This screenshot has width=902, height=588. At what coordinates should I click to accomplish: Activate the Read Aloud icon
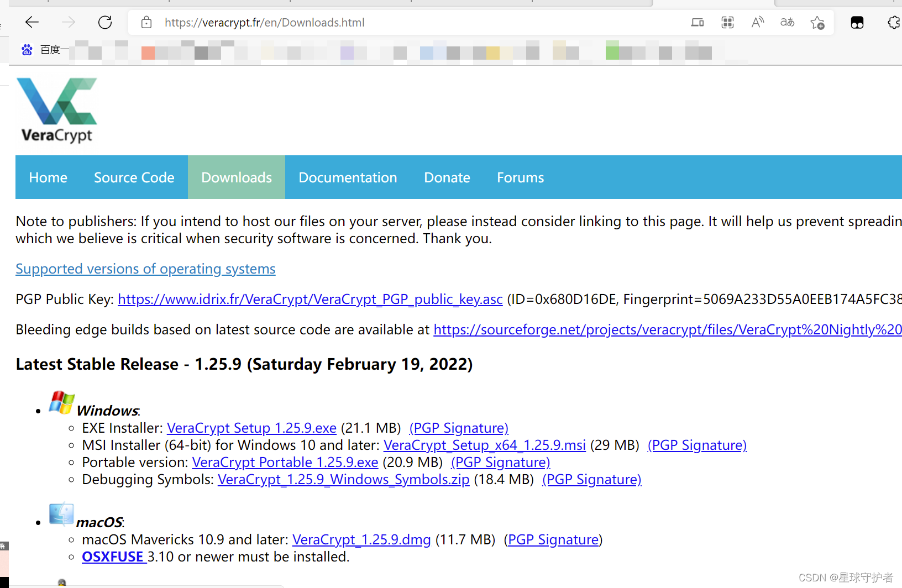[757, 23]
